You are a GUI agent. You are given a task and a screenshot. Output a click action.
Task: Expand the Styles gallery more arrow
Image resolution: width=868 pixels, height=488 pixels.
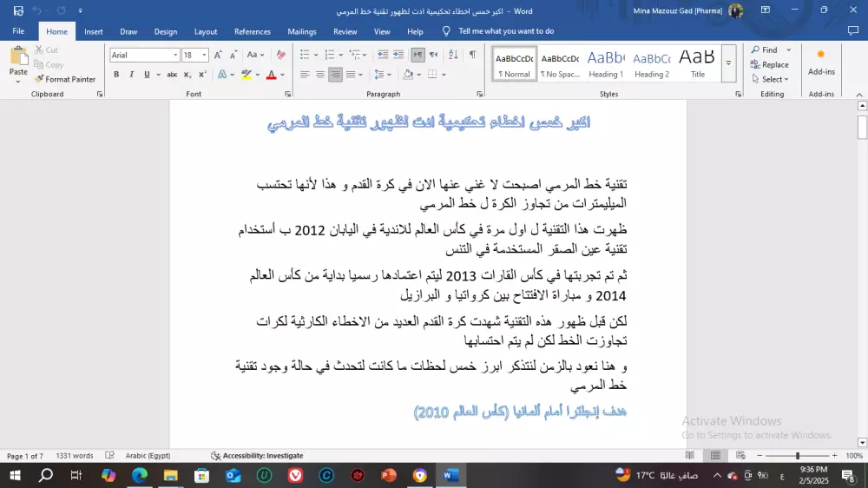[728, 63]
